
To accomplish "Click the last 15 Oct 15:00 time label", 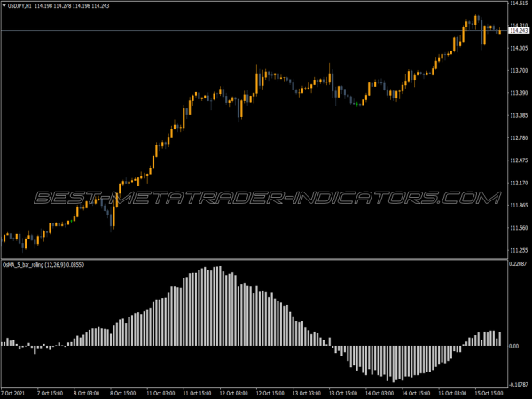I will (490, 392).
